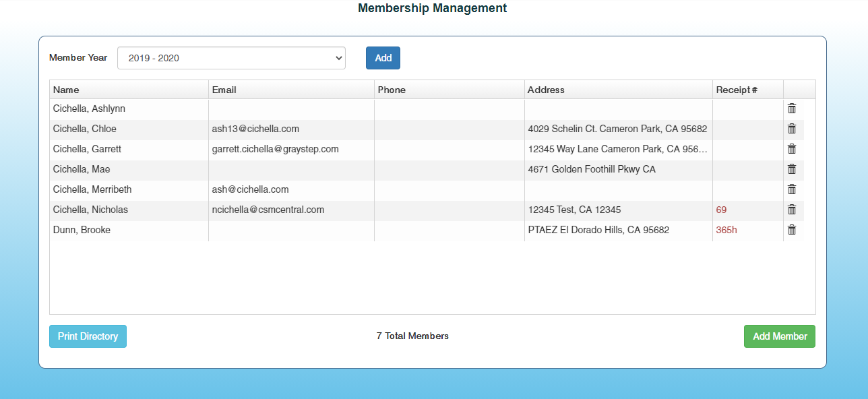
Task: Delete Brooke Dunn using trash icon
Action: point(792,230)
